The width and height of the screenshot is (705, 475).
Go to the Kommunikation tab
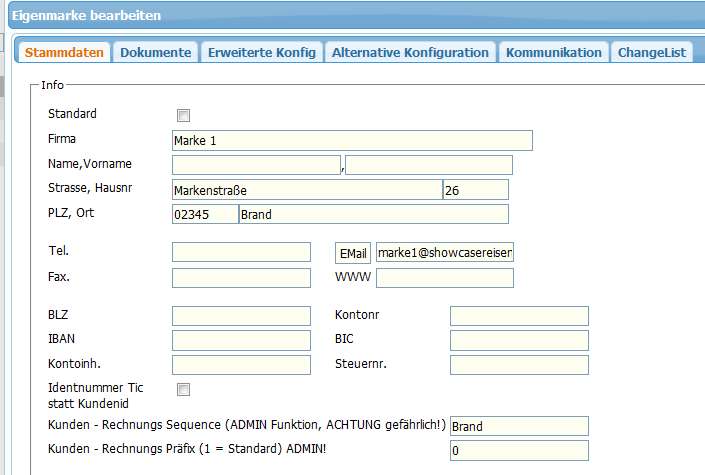554,52
